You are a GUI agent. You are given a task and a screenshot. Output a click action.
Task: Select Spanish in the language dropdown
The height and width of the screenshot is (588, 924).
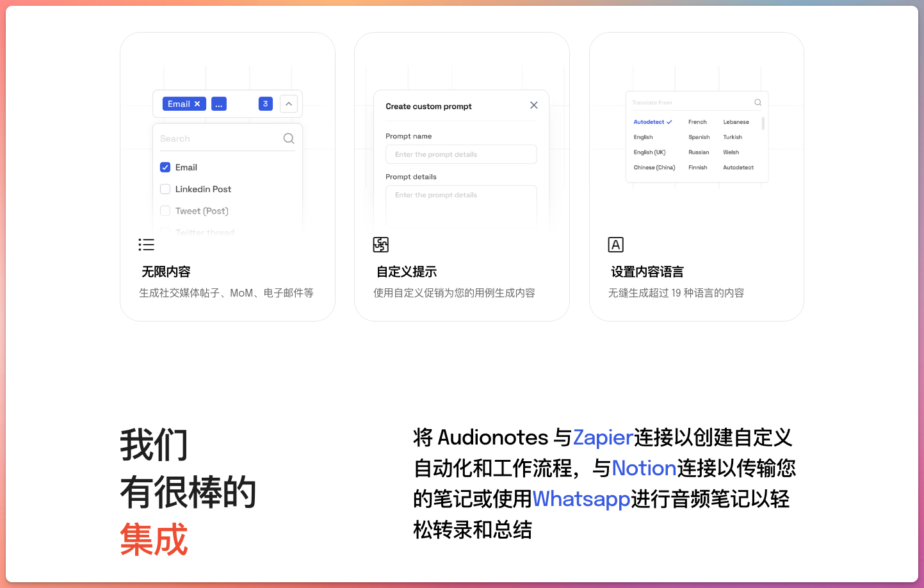pyautogui.click(x=699, y=136)
